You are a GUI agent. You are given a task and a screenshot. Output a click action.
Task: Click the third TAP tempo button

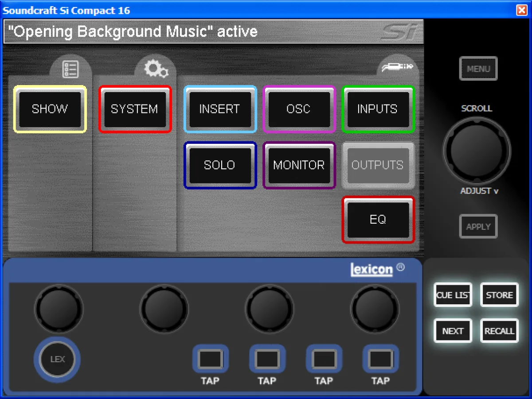click(324, 359)
